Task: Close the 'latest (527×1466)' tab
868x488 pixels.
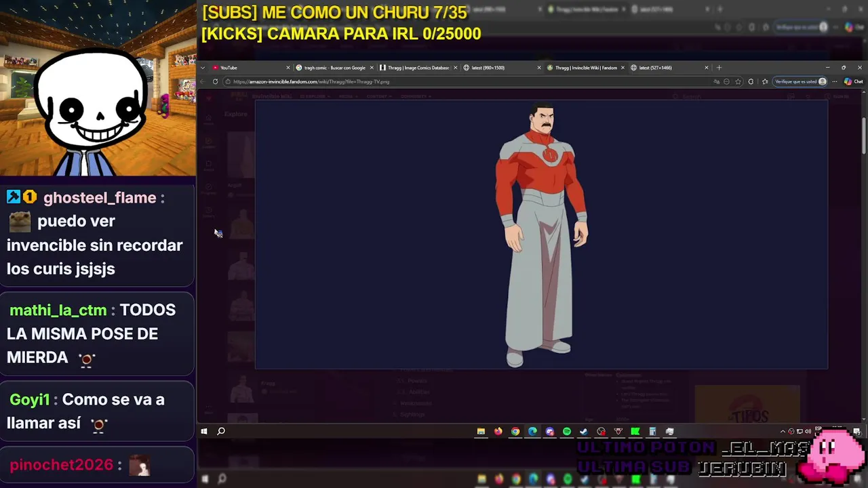Action: [x=707, y=68]
